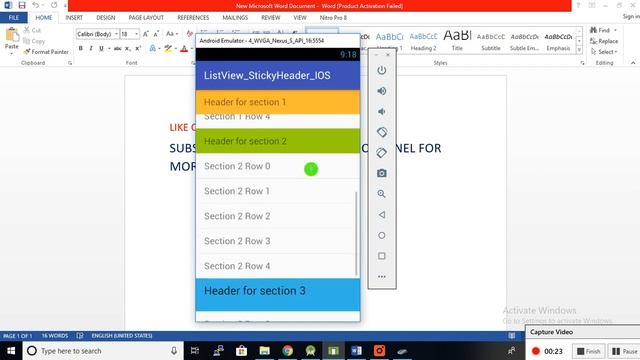Image resolution: width=640 pixels, height=360 pixels.
Task: Open the emulator extended controls (three dots)
Action: (x=382, y=277)
